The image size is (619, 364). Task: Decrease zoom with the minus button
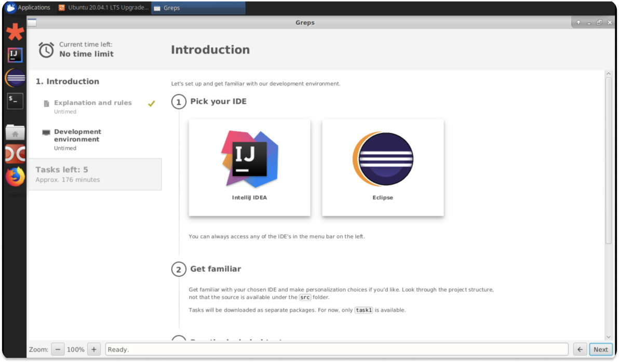pyautogui.click(x=58, y=349)
